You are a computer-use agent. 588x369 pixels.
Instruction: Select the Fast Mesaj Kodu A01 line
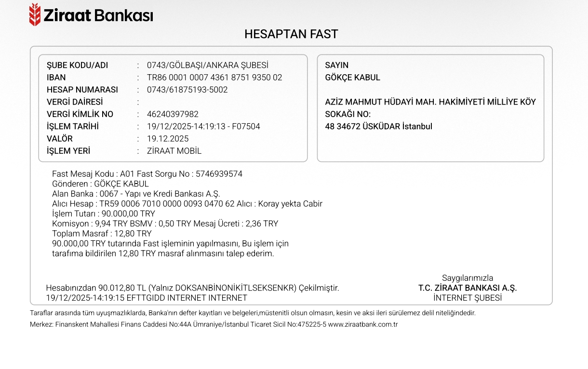[147, 174]
